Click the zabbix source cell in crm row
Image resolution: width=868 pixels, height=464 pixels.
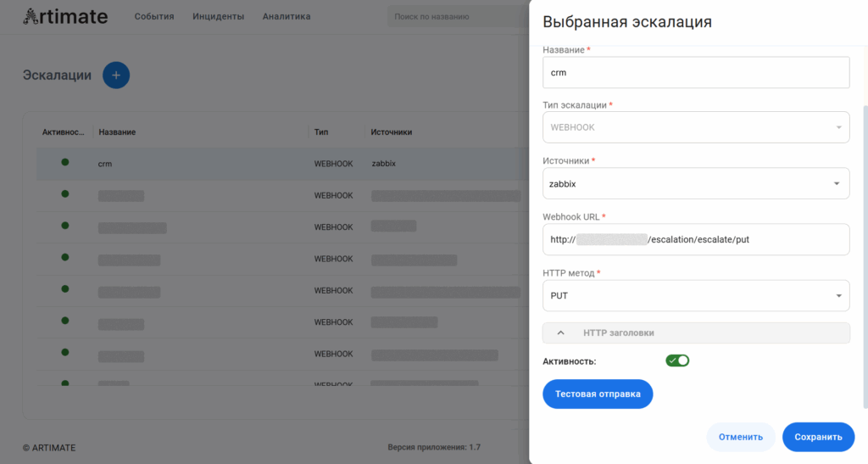tap(384, 164)
